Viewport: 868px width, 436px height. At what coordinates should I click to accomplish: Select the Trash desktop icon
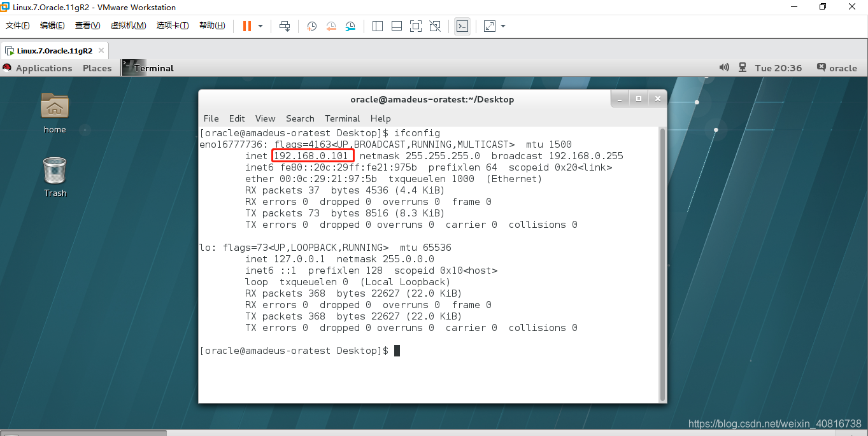55,177
